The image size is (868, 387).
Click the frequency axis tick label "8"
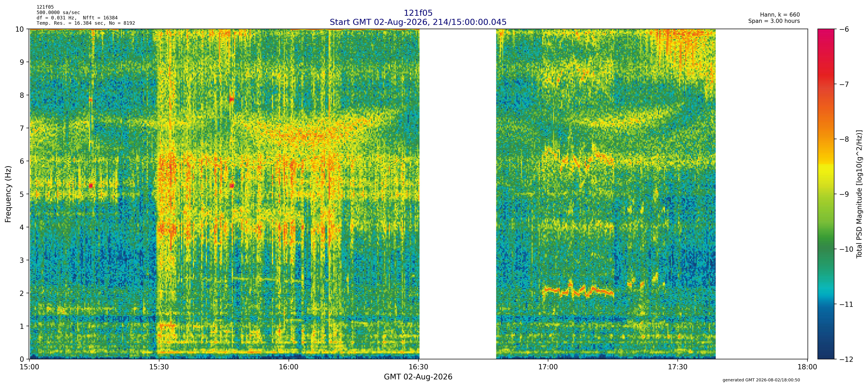tap(22, 95)
